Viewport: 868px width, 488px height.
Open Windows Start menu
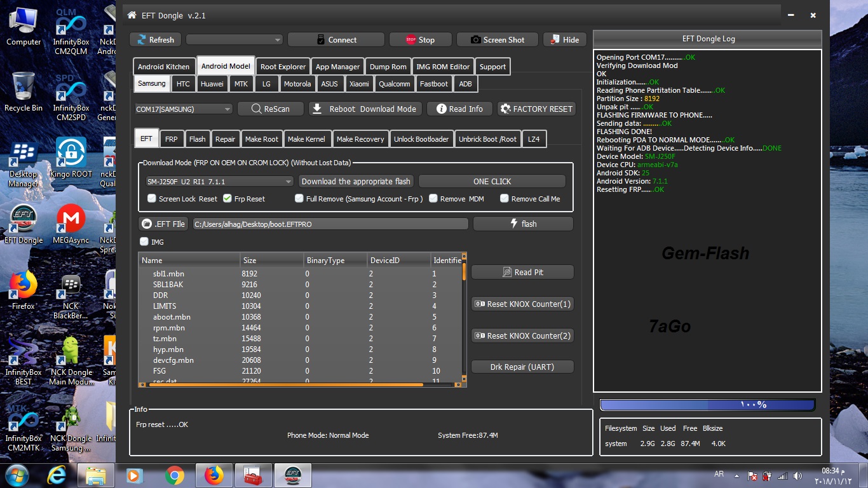click(17, 475)
